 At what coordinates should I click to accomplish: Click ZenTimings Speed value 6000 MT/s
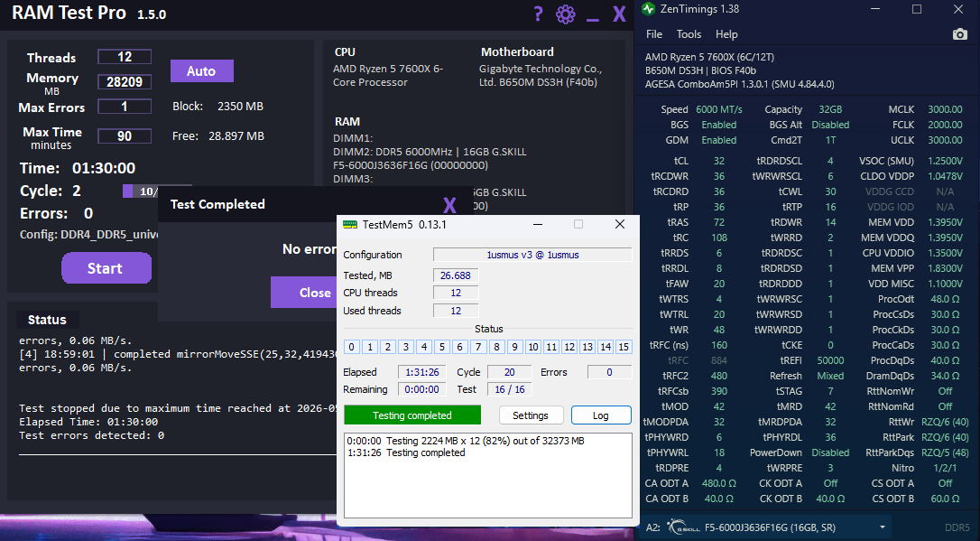point(718,109)
